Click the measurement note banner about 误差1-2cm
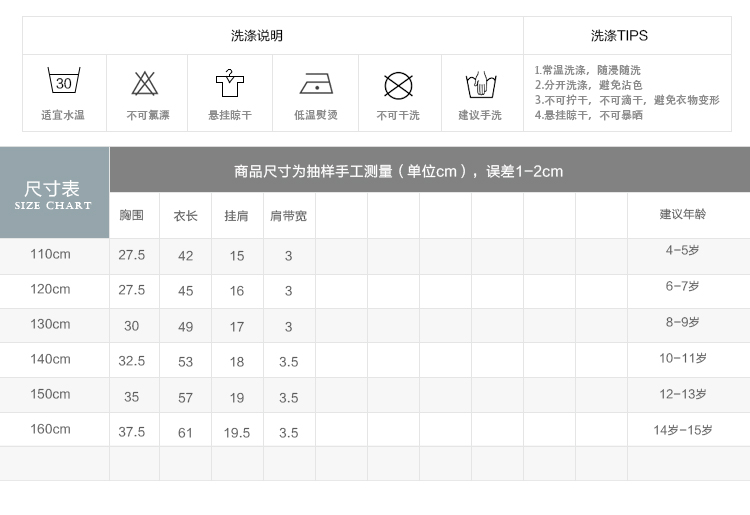The width and height of the screenshot is (750, 515). [x=398, y=171]
